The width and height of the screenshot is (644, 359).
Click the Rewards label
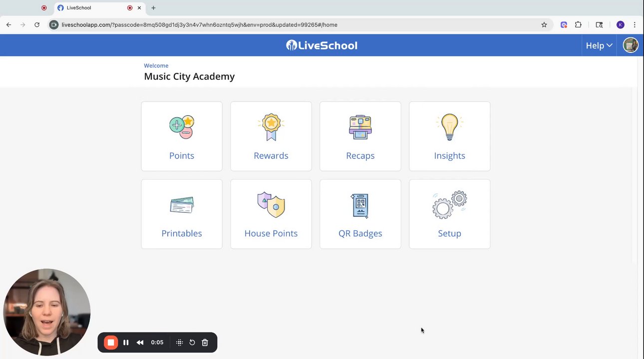(x=271, y=156)
